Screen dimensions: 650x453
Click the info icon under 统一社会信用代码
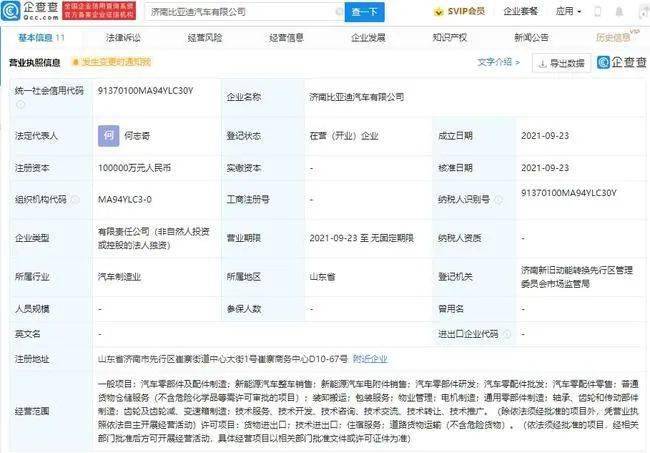coord(20,104)
